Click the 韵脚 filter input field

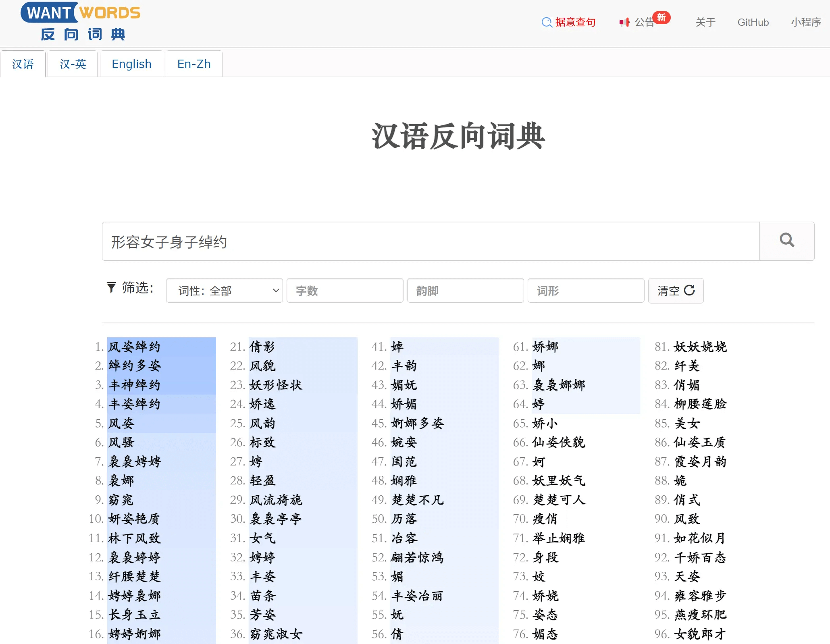465,290
